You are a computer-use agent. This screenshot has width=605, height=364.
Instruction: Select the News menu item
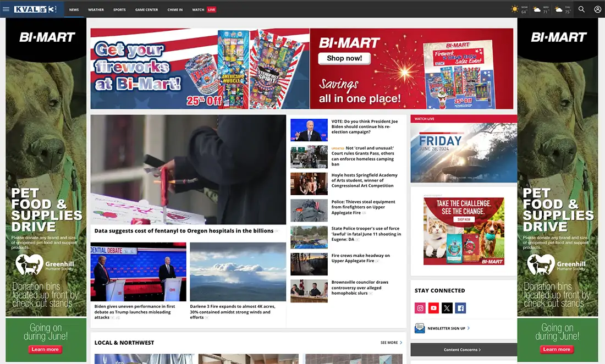(x=74, y=10)
